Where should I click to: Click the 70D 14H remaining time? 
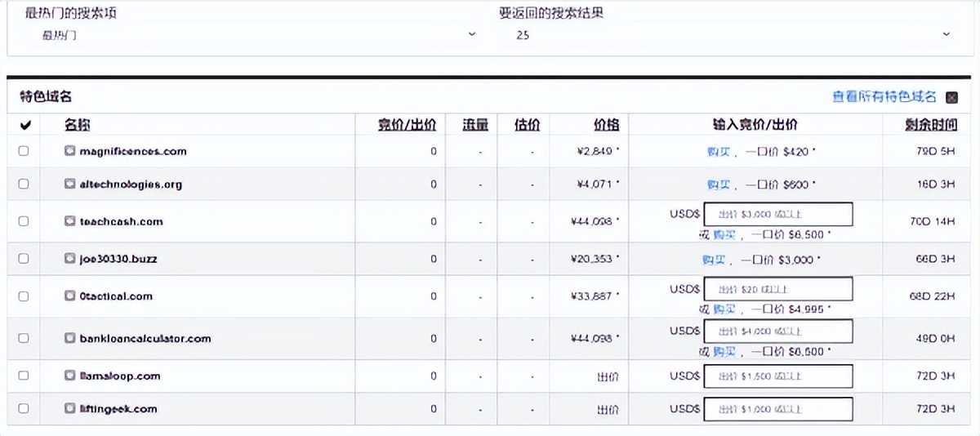(x=932, y=221)
